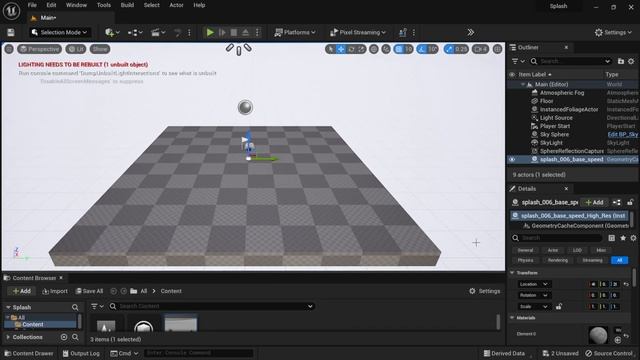Open the Blueprints toolbar dropdown
Screen dimensions: 640x360
coord(135,32)
